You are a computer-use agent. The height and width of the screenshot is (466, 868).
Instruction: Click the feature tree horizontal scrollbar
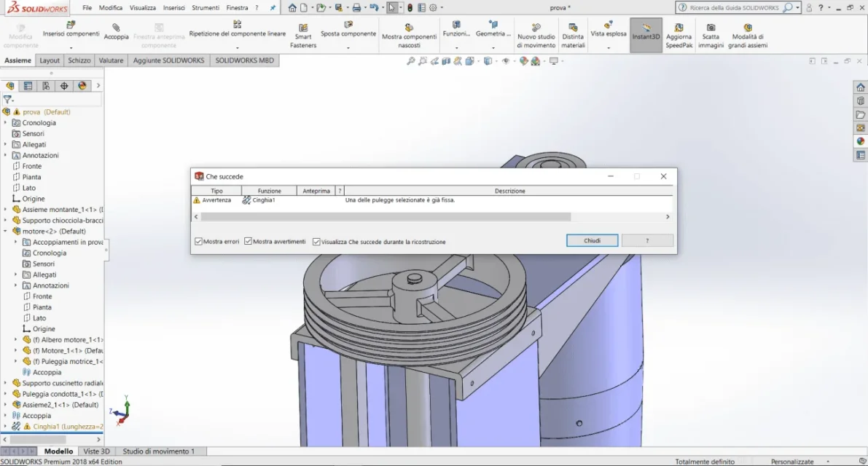tap(38, 440)
